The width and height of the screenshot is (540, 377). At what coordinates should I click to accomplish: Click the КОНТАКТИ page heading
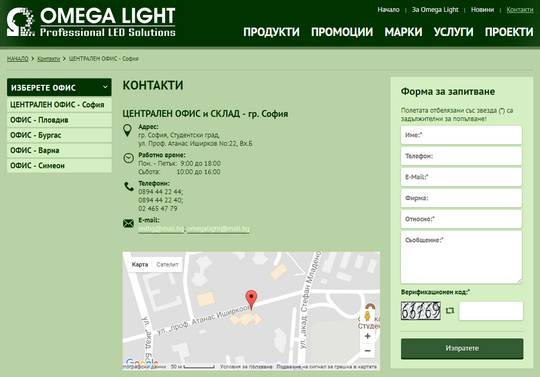click(153, 85)
